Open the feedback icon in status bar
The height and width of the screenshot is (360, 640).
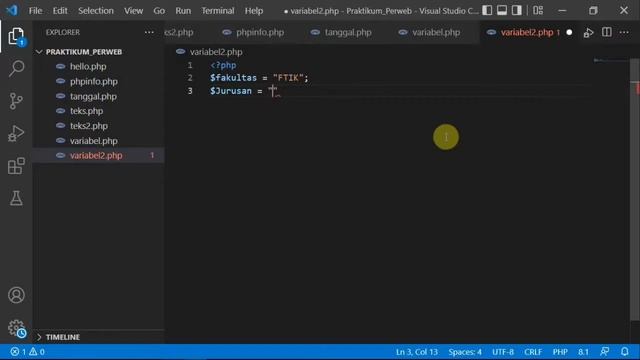604,351
